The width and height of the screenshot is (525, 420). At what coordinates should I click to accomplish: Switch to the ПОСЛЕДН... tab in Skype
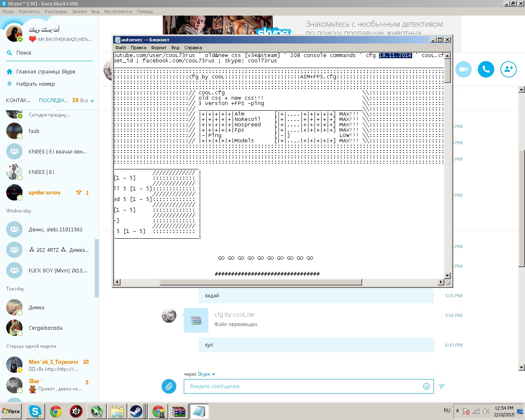pos(53,100)
